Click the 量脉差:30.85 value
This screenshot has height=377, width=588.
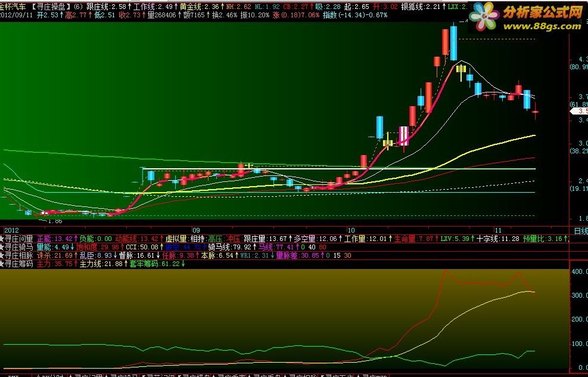coord(298,255)
